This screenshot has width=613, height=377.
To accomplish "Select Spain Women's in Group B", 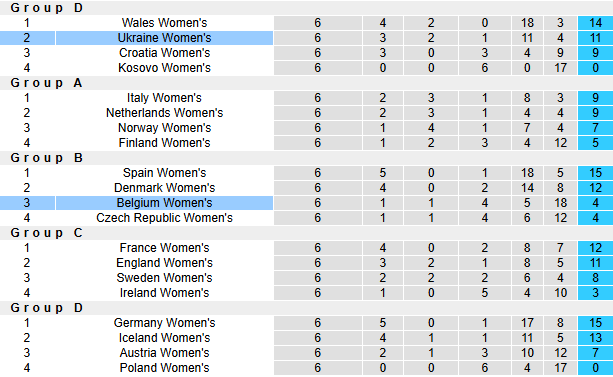I will coord(164,173).
